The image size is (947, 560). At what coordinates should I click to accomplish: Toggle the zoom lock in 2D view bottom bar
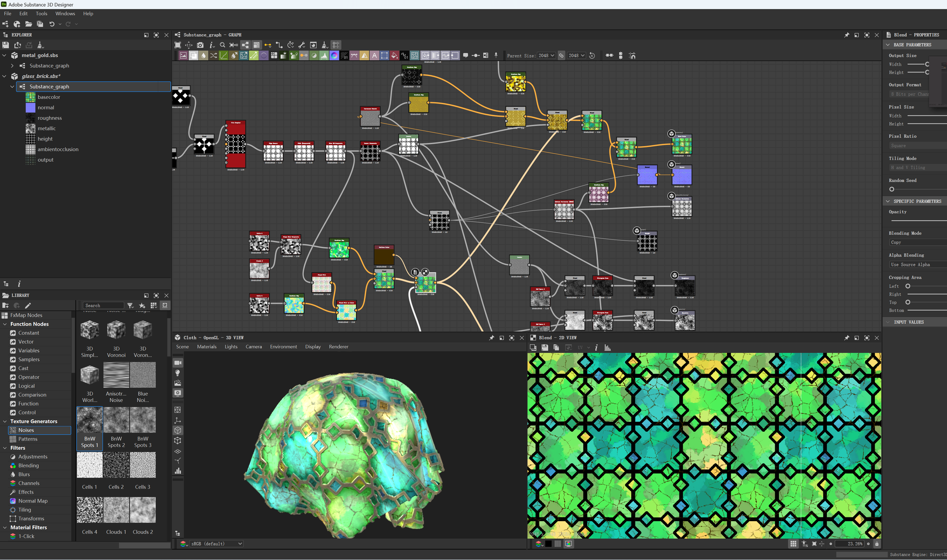(877, 544)
